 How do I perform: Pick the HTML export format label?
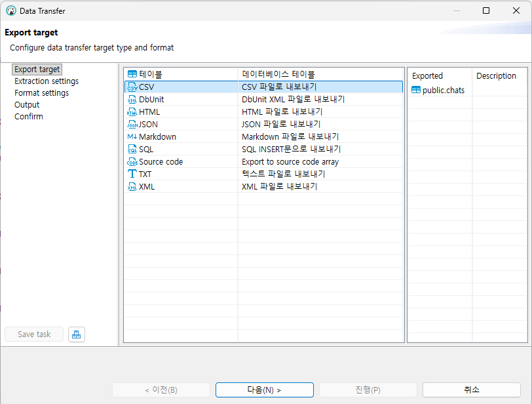[149, 112]
